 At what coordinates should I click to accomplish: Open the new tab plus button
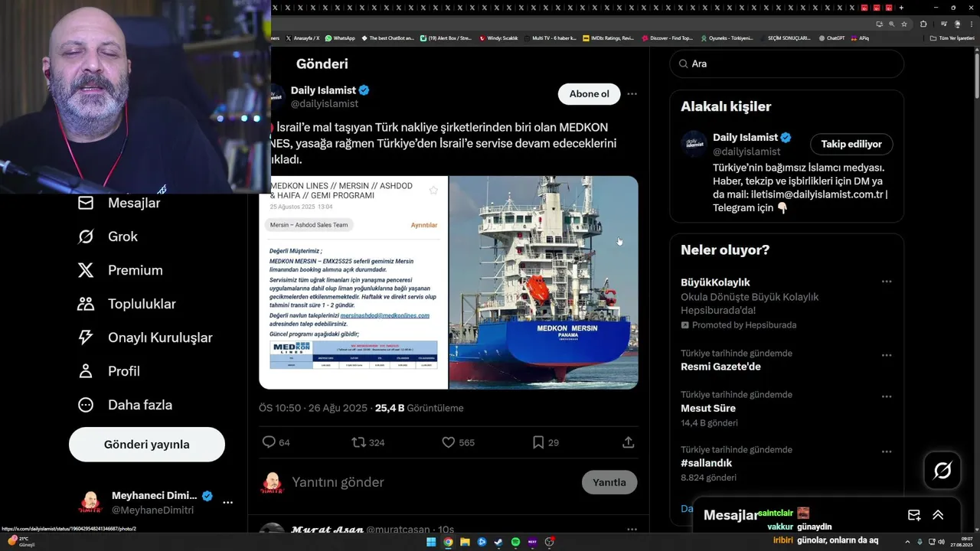point(901,7)
